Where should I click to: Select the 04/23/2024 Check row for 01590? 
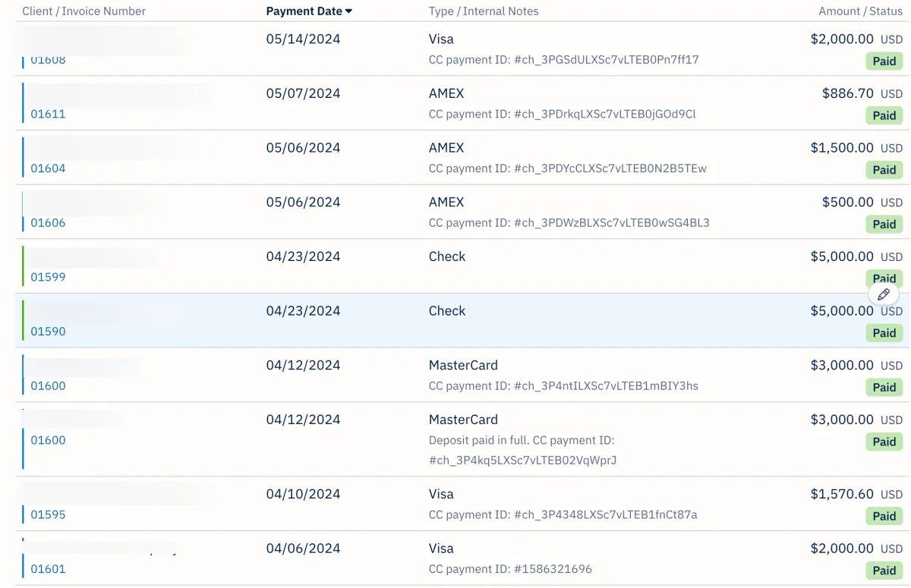(x=463, y=321)
